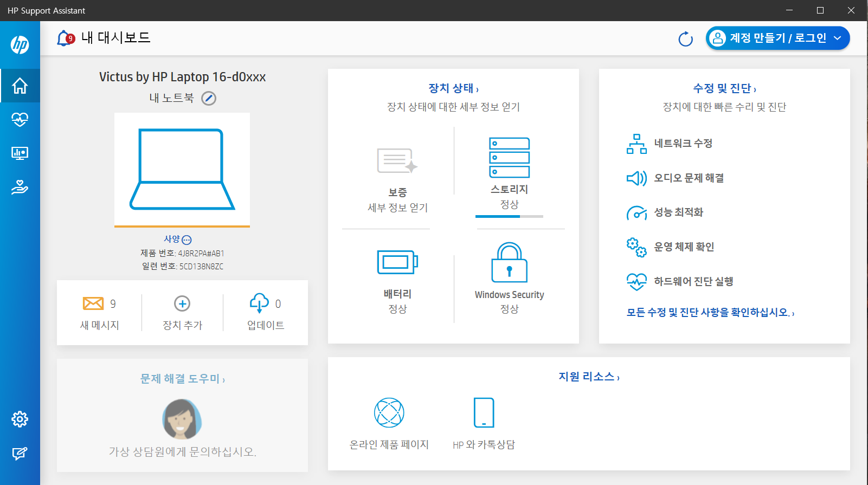Click 모든 수정 및 진단 사항을 확인하십시오 link
868x485 pixels.
711,313
